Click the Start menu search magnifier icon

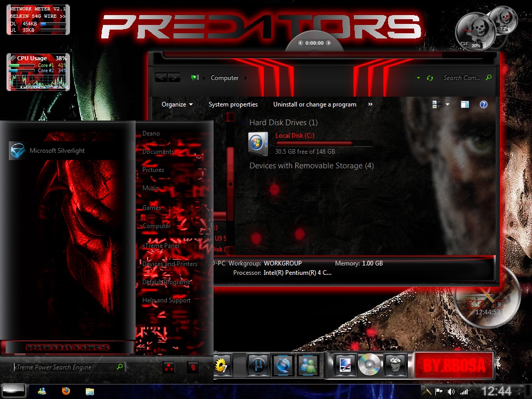[x=120, y=367]
